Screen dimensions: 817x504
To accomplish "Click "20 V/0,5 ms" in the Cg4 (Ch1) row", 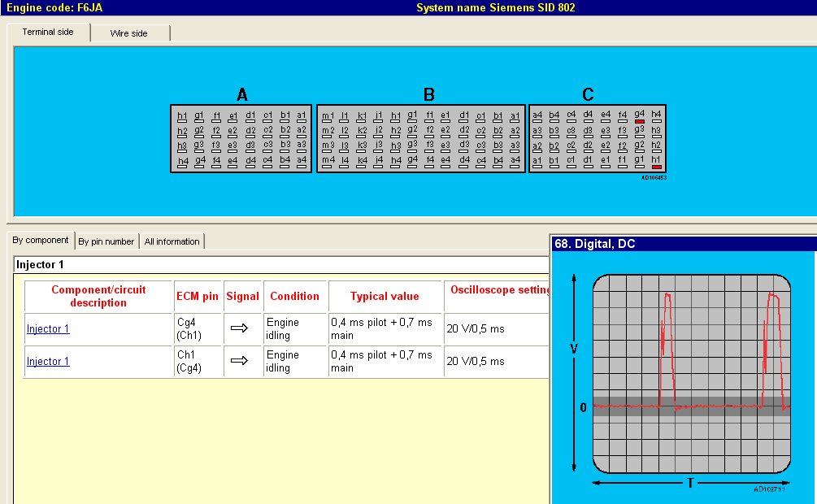I will [476, 329].
